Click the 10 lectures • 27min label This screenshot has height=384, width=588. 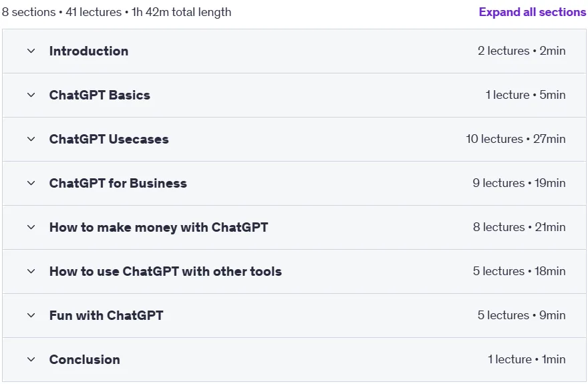(516, 139)
